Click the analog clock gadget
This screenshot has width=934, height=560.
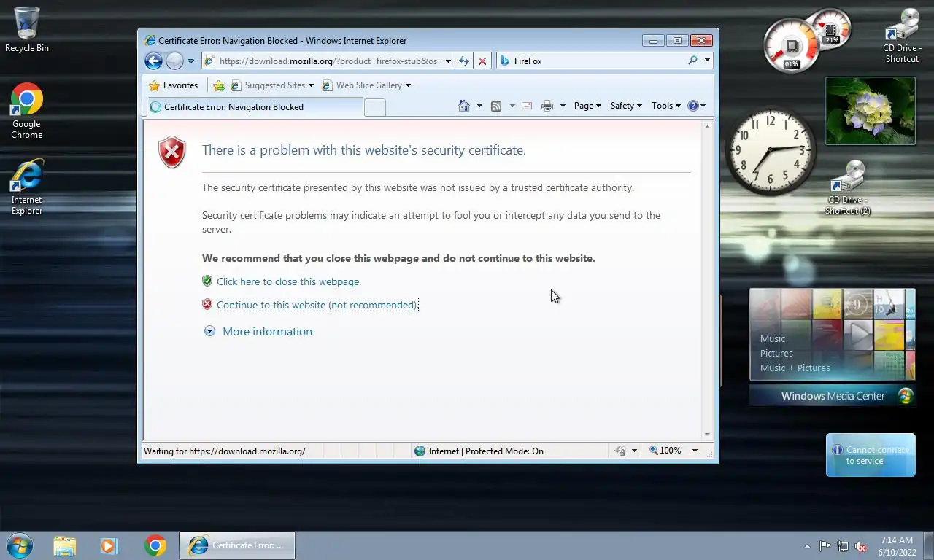pyautogui.click(x=771, y=152)
